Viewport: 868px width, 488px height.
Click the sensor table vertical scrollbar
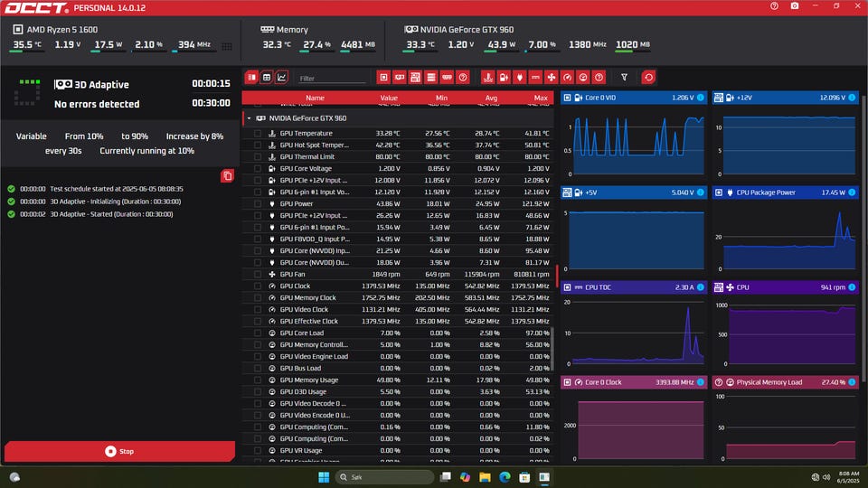(552, 349)
